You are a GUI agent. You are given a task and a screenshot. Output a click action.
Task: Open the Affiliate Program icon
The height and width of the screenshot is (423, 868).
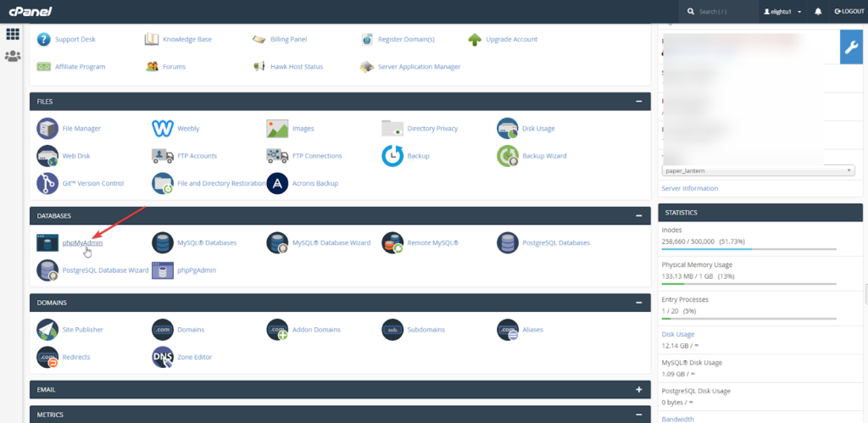click(x=44, y=66)
